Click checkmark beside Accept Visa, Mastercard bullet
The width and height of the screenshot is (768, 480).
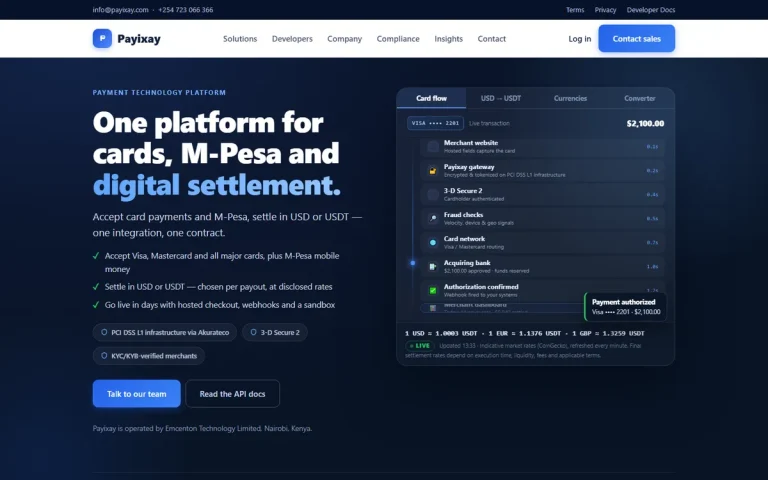coord(96,256)
